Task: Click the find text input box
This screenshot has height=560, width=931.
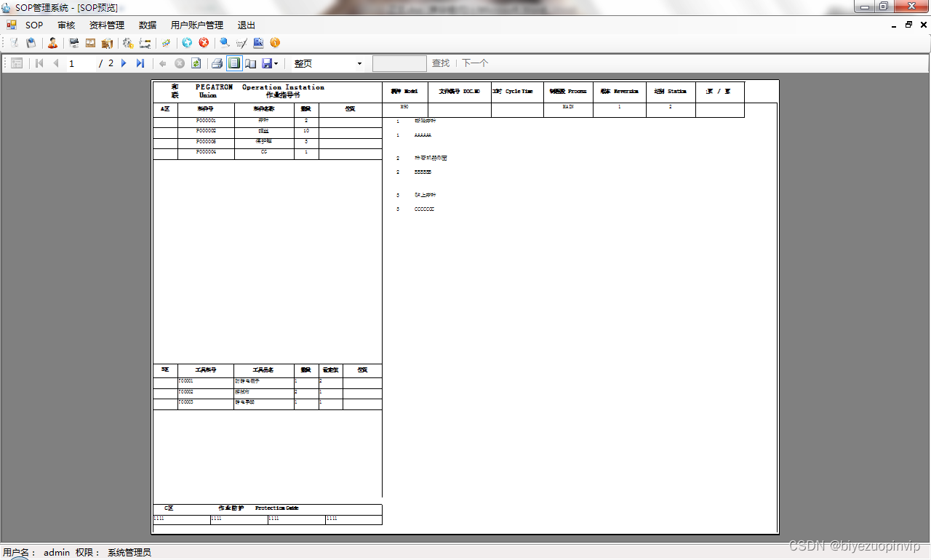Action: pos(399,63)
